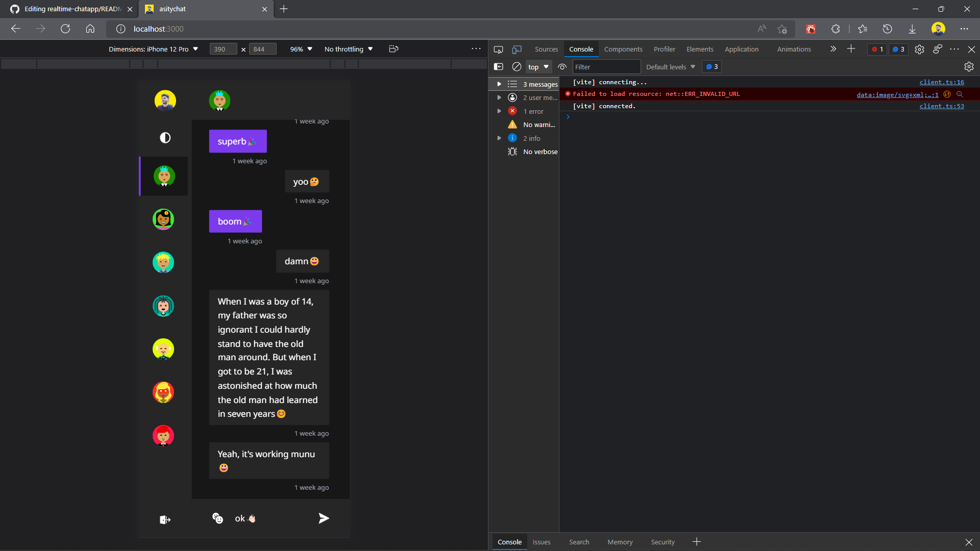
Task: Open console settings gear icon
Action: 969,67
